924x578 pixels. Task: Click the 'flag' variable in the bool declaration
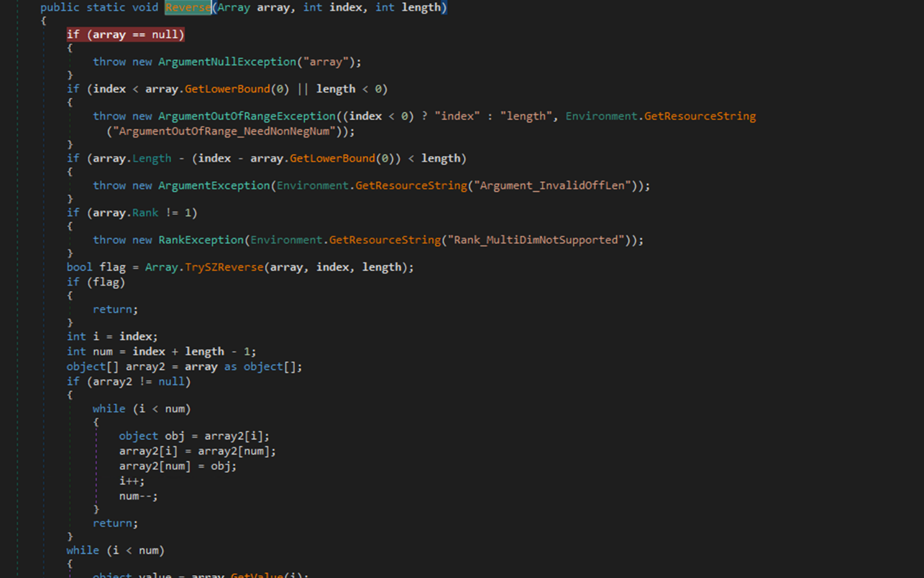point(112,267)
